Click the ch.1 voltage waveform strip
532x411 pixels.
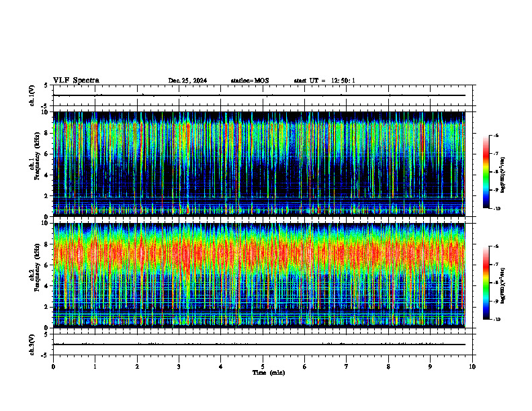(x=263, y=95)
